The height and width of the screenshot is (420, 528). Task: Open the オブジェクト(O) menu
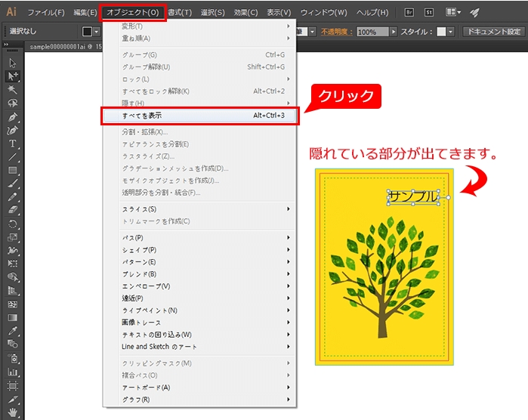(133, 12)
